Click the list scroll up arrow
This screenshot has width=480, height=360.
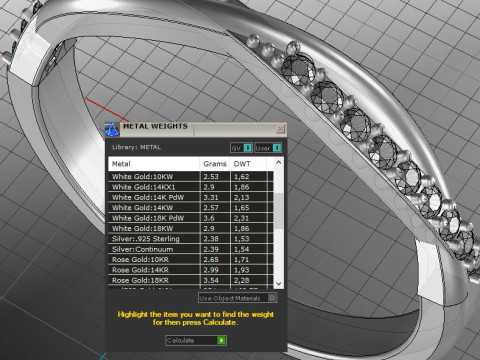pyautogui.click(x=279, y=162)
